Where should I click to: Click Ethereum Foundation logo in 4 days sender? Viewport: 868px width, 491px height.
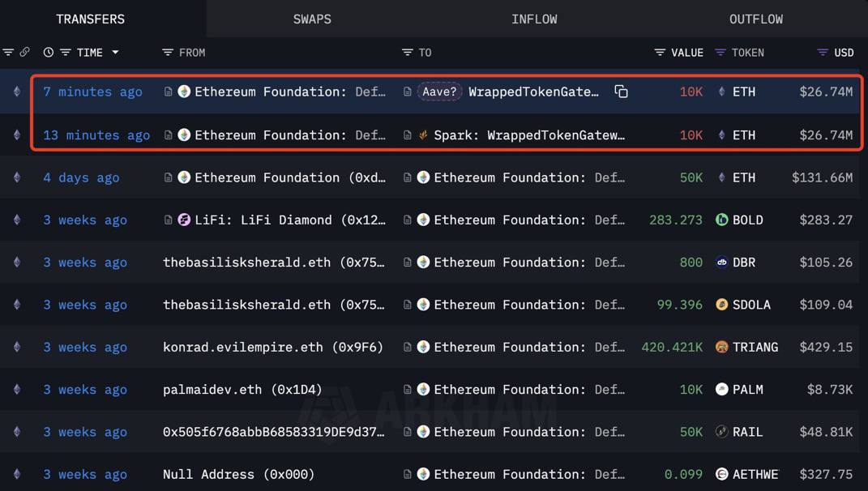184,177
